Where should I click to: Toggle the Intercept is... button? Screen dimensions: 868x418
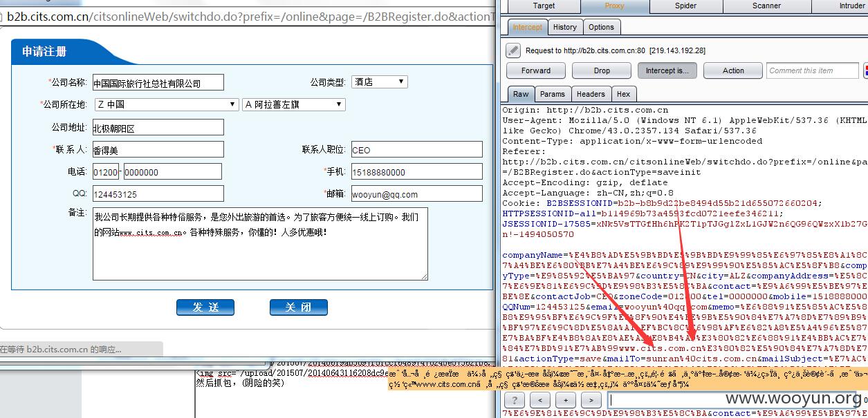coord(667,70)
